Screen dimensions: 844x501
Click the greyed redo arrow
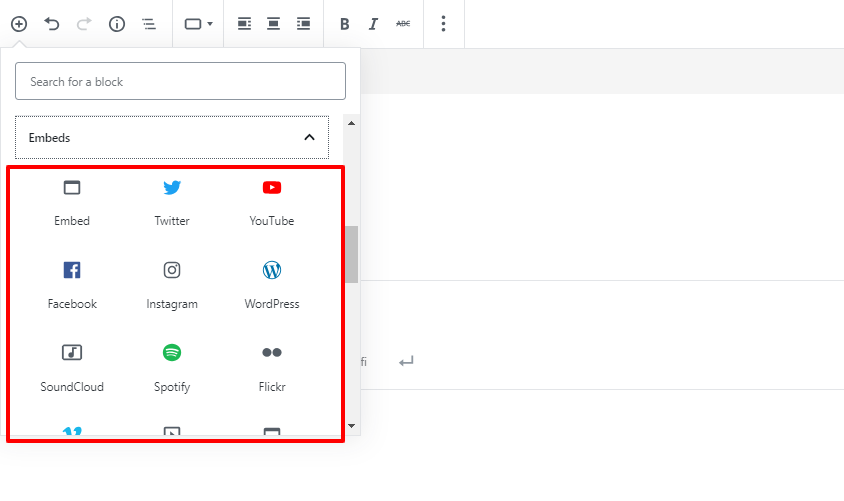(84, 24)
